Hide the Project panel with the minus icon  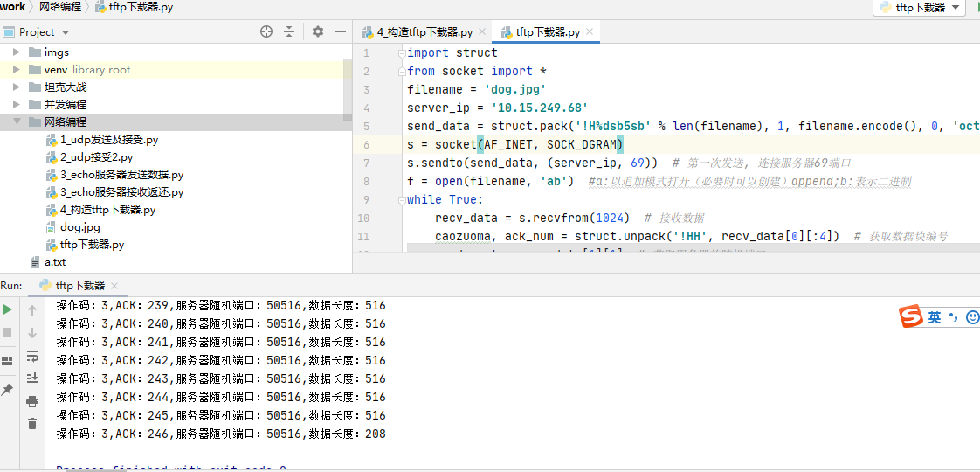pyautogui.click(x=340, y=31)
